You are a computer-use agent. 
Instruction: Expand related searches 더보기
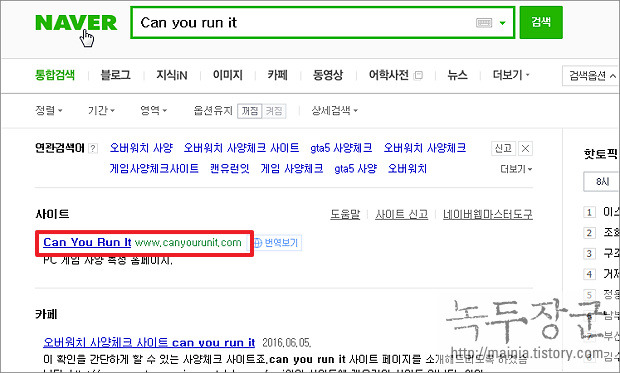516,169
